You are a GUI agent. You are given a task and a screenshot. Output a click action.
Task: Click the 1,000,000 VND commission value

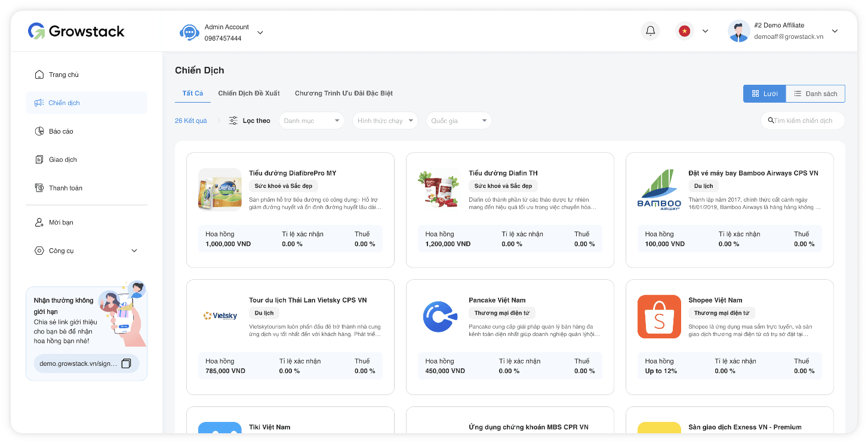(x=228, y=244)
